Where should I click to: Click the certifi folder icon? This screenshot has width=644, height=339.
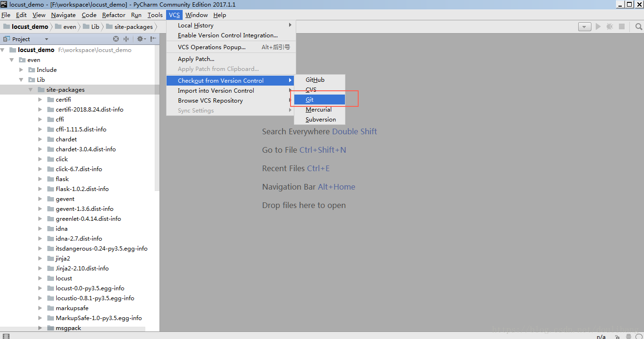click(51, 99)
